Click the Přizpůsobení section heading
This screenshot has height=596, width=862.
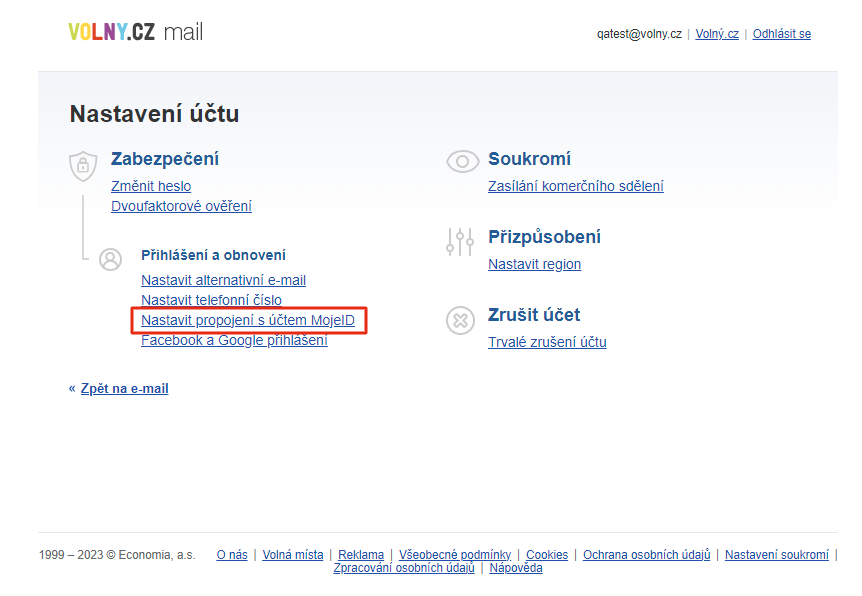tap(544, 237)
